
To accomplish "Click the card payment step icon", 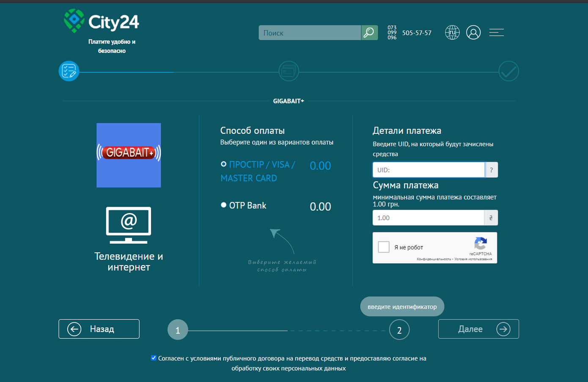I will tap(289, 71).
